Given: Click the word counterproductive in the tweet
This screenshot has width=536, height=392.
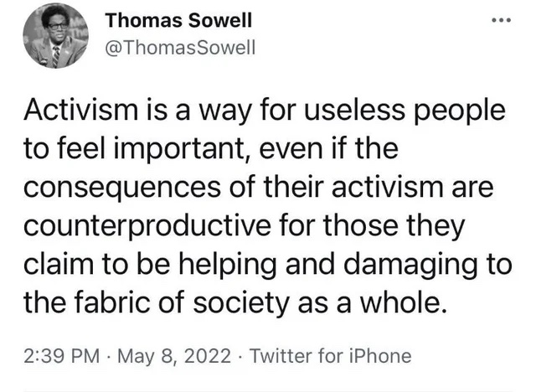Looking at the screenshot, I should tap(147, 227).
